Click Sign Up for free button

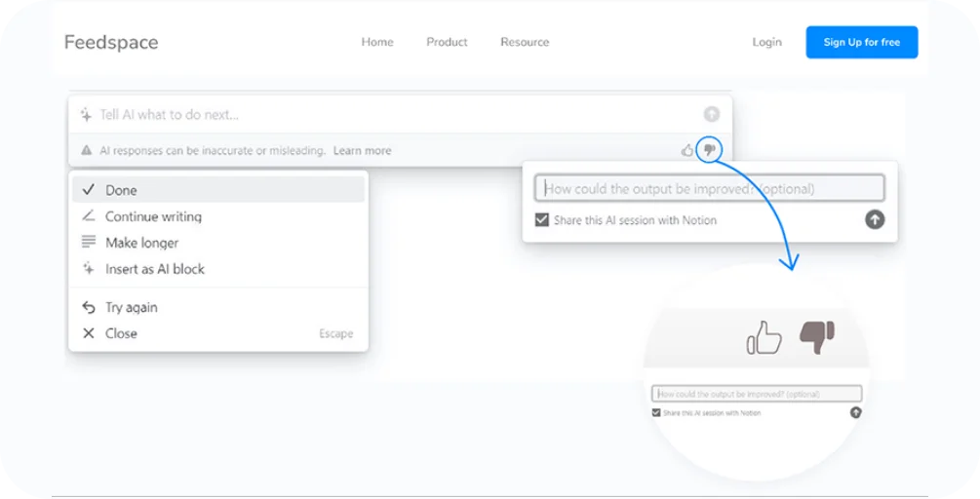[x=862, y=43]
